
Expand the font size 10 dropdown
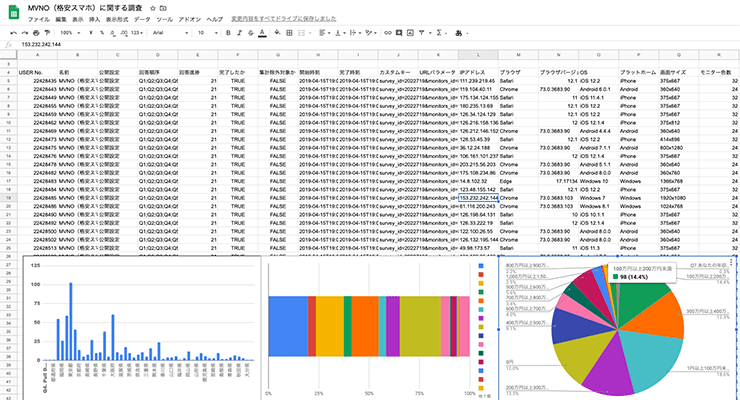pyautogui.click(x=204, y=32)
